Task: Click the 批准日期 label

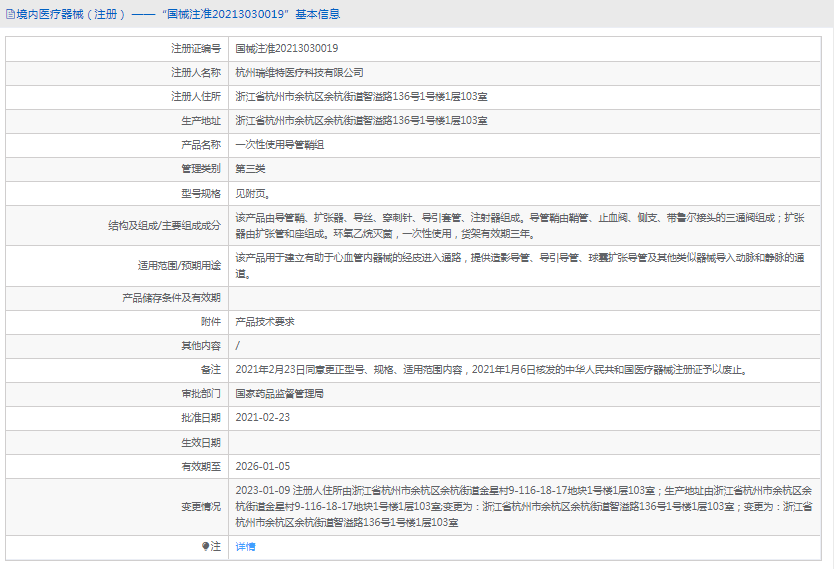Action: [201, 417]
